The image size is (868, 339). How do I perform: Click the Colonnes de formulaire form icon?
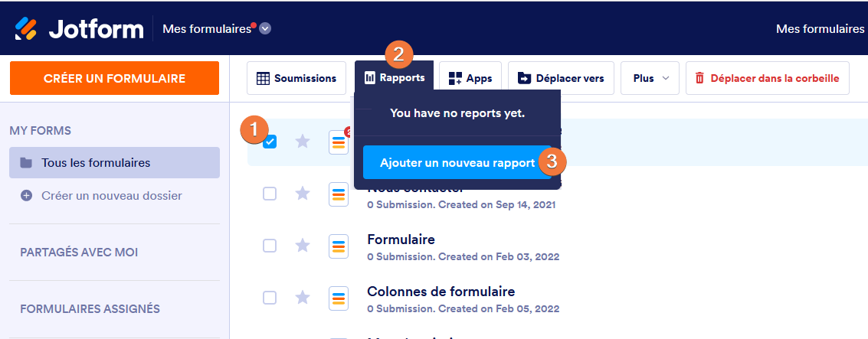click(x=339, y=298)
